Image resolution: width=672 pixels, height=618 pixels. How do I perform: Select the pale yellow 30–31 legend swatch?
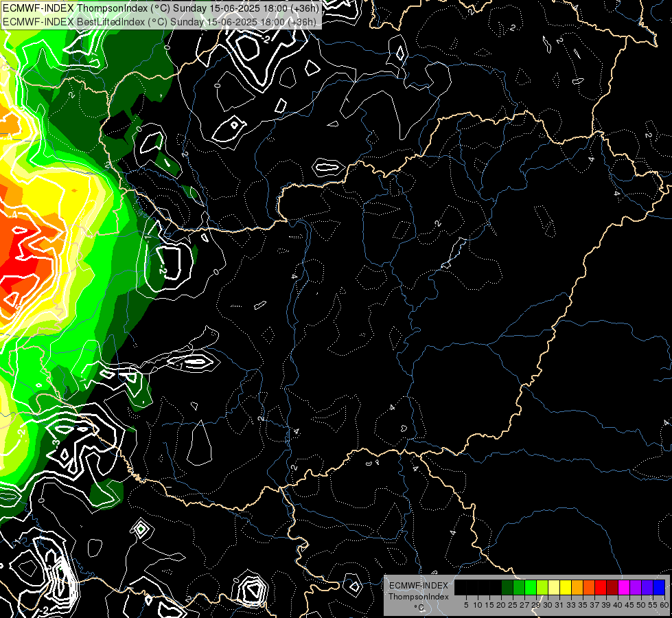coord(554,588)
